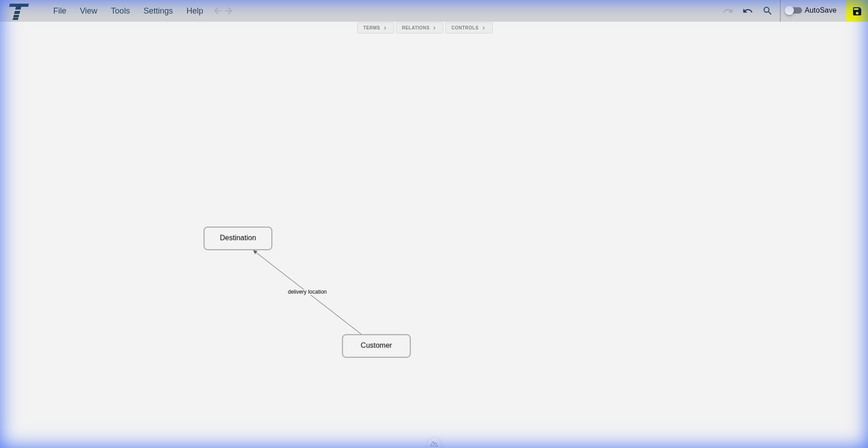Click the greyed-out redo arrow icon
This screenshot has width=868, height=448.
pyautogui.click(x=727, y=11)
